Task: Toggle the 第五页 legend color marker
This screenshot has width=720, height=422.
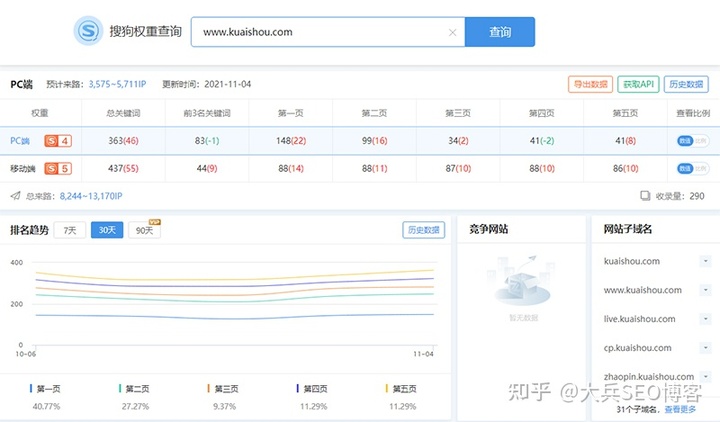Action: click(387, 388)
